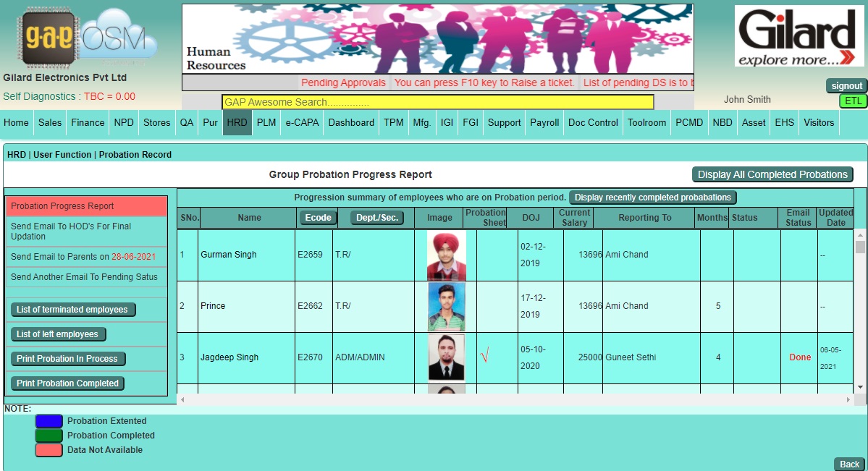Select Probation Progress Report in sidebar
The image size is (868, 471).
pos(63,206)
